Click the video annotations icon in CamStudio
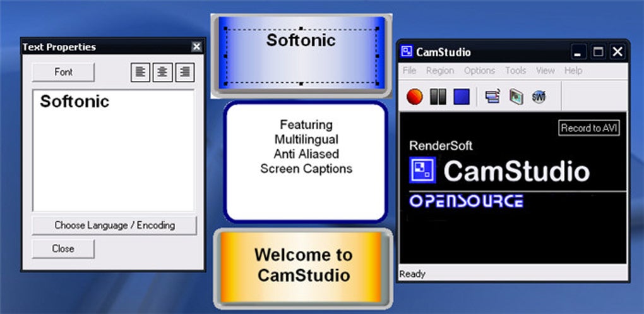644x314 pixels. pyautogui.click(x=516, y=97)
